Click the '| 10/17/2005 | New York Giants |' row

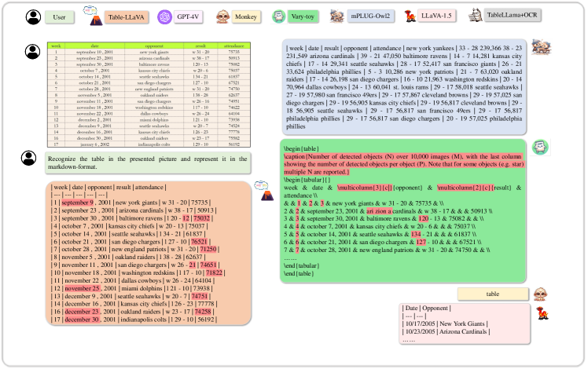tap(445, 323)
